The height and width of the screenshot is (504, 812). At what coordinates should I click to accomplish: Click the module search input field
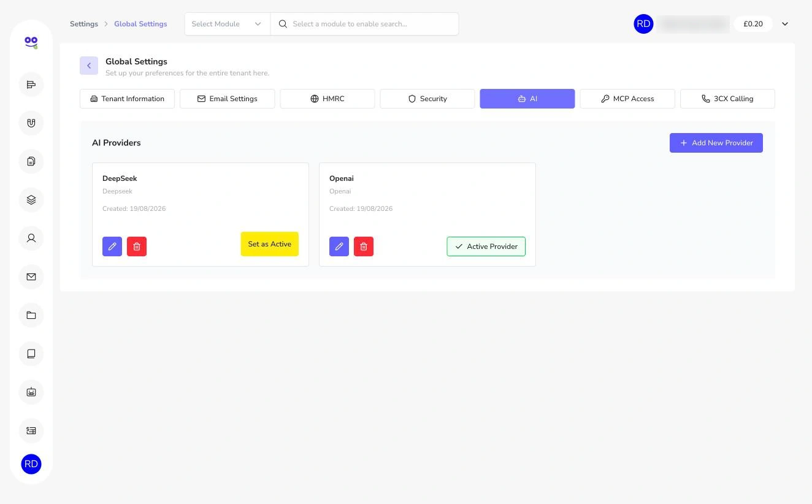[x=364, y=24]
